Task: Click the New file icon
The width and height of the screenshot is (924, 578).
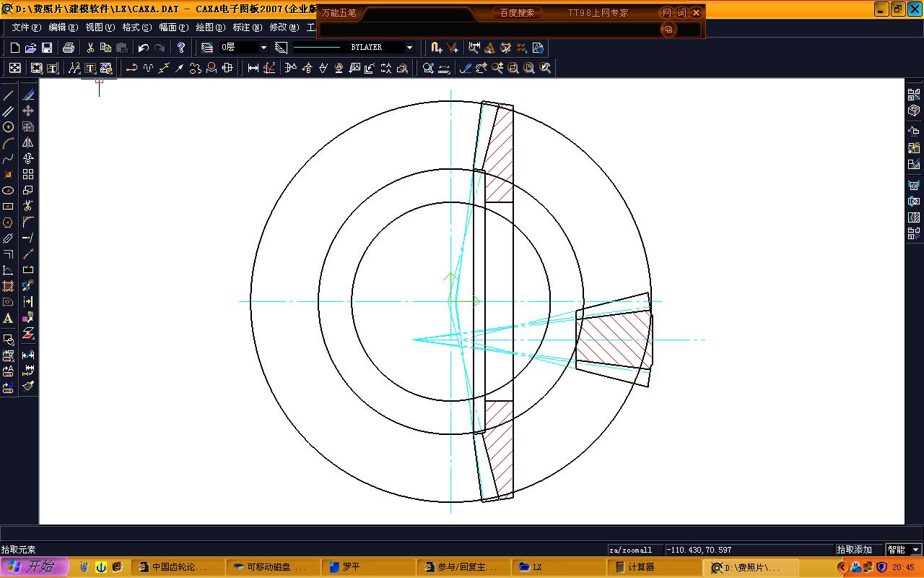Action: pyautogui.click(x=14, y=48)
